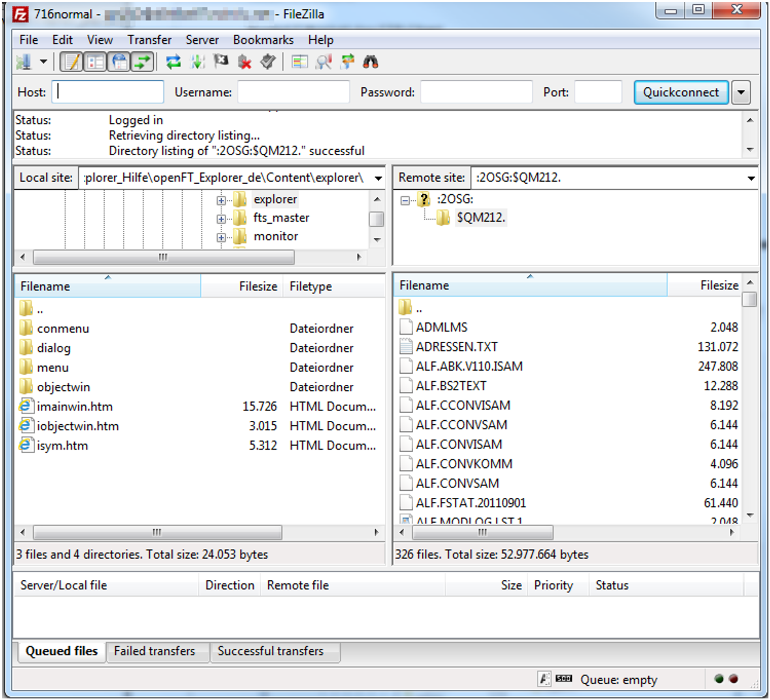Click remote file list horizontal scrollbar thumb

(x=482, y=533)
